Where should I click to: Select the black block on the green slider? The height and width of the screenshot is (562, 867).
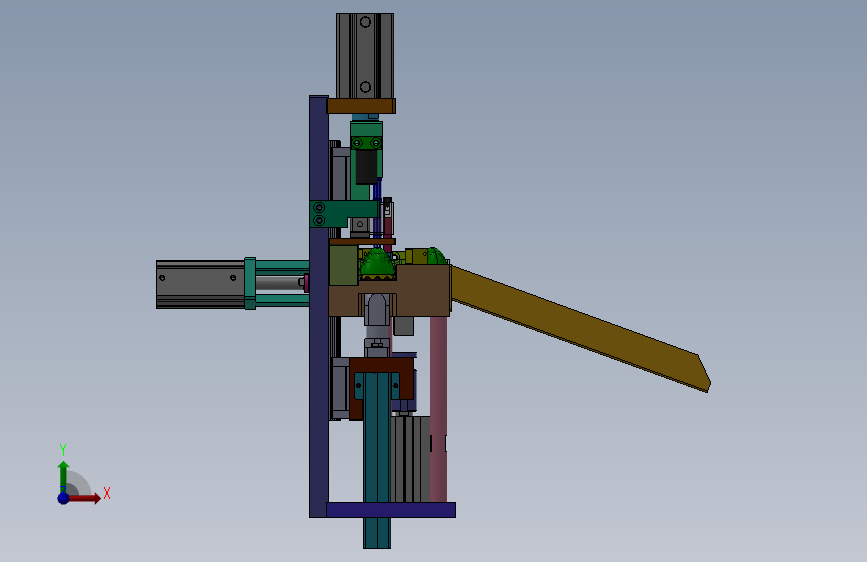pos(366,167)
